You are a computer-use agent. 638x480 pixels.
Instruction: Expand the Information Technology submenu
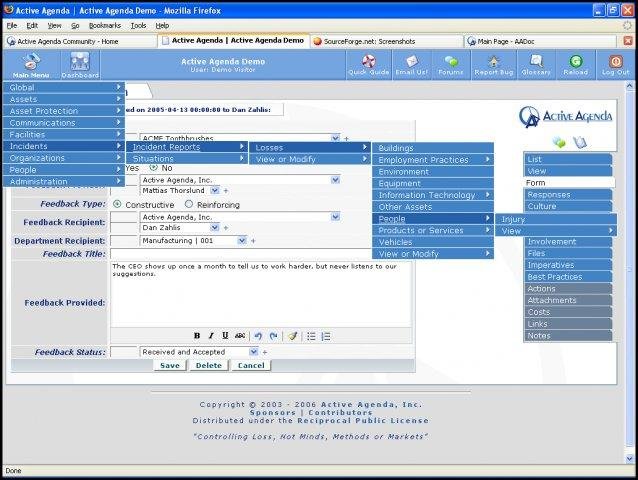point(433,195)
